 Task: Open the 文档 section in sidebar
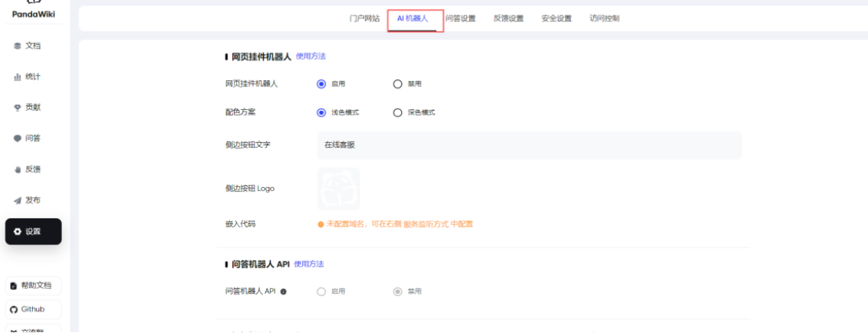tap(27, 46)
